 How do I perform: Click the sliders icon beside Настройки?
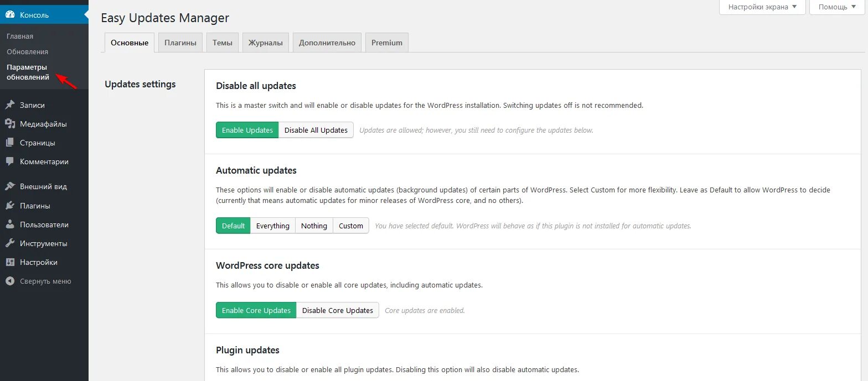[x=10, y=262]
